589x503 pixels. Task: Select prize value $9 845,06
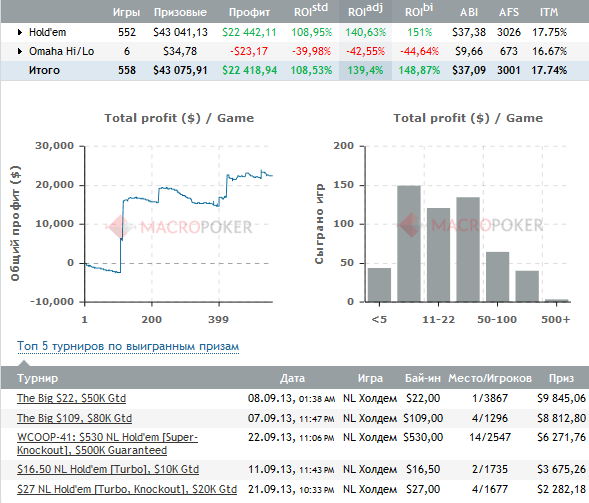click(x=561, y=398)
